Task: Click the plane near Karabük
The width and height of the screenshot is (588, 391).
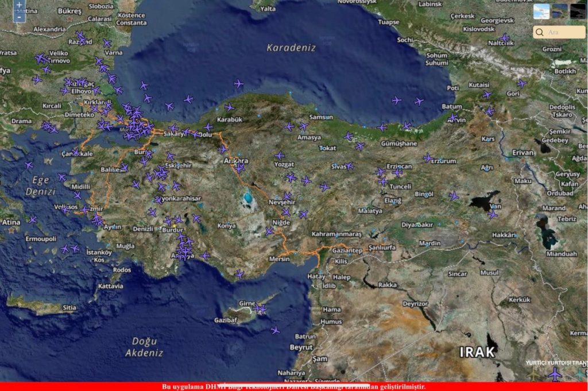Action: pos(229,107)
